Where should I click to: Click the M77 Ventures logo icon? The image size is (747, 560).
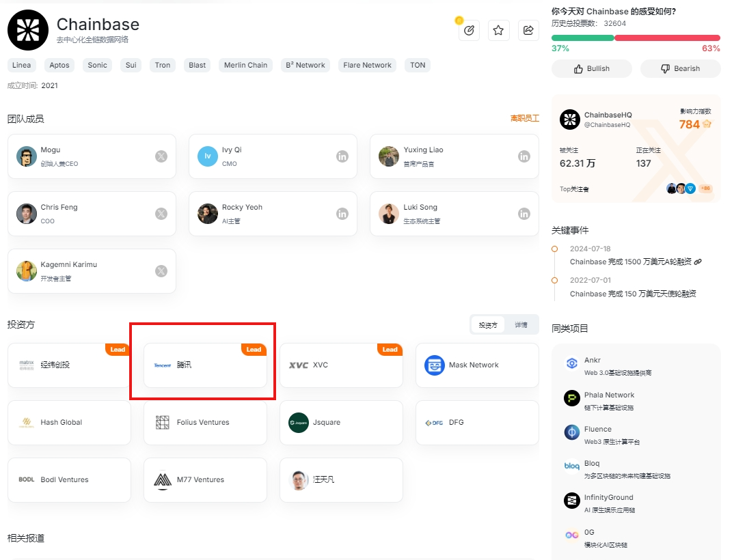click(x=163, y=480)
